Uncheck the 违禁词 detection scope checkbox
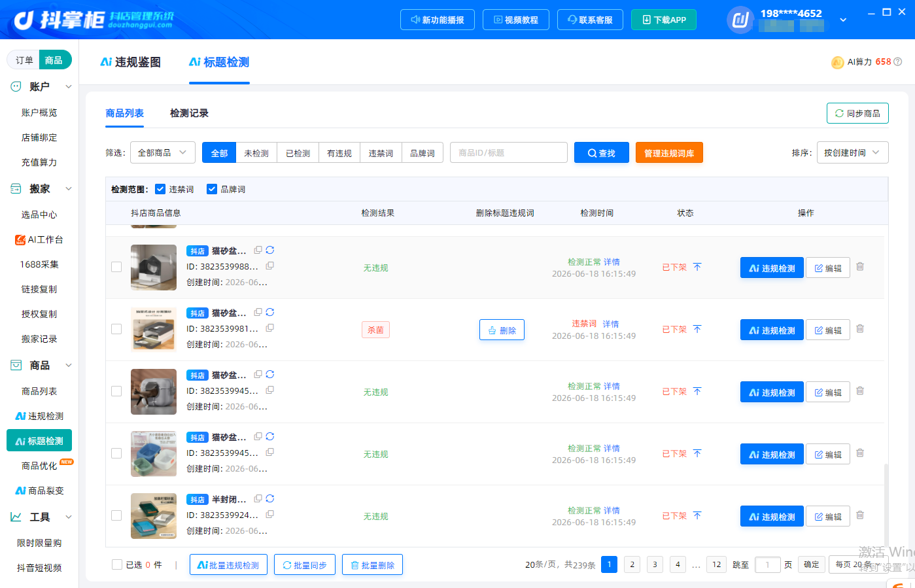 click(x=160, y=189)
